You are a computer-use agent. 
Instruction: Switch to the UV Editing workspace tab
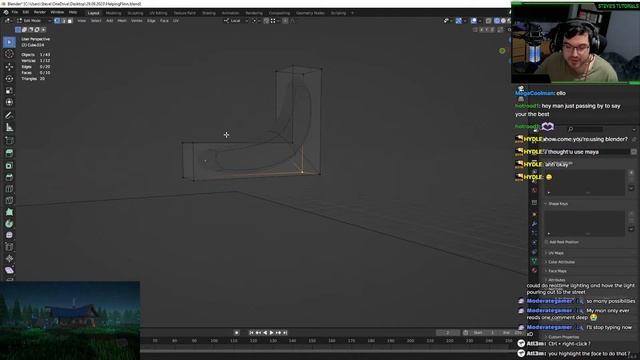pyautogui.click(x=158, y=13)
